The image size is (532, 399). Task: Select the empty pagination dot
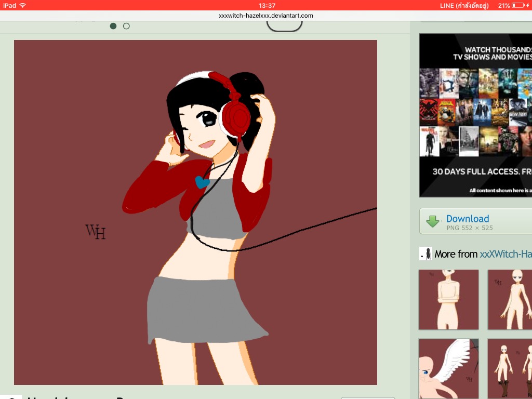point(126,26)
